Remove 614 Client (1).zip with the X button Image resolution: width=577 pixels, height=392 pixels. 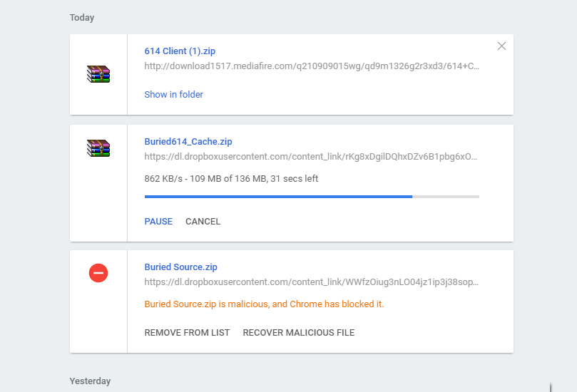[501, 46]
